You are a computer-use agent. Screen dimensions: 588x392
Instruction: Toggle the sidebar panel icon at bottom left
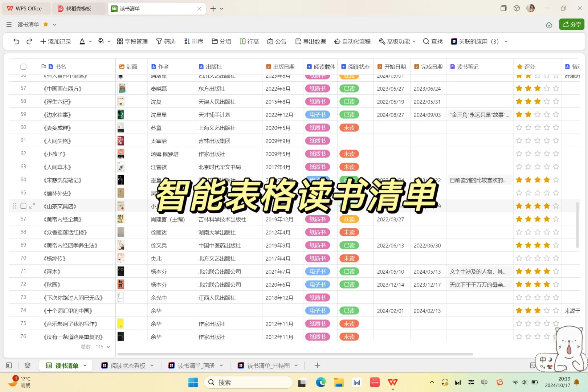point(9,366)
